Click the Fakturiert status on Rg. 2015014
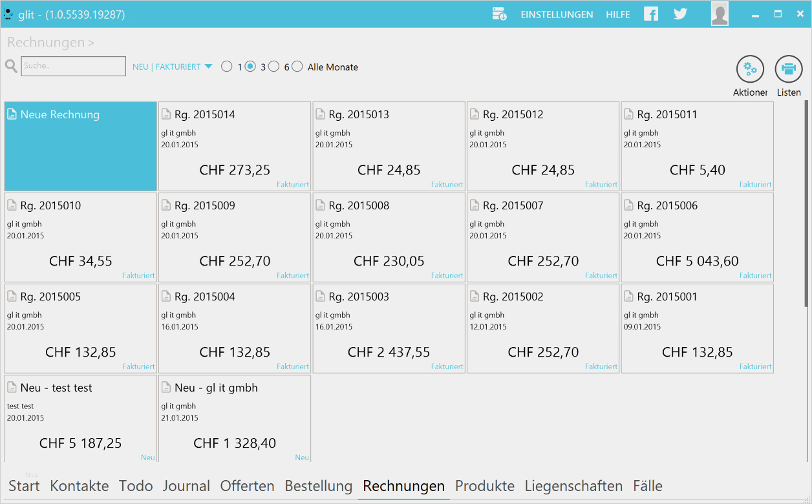Screen dimensions: 812x504 (293, 184)
